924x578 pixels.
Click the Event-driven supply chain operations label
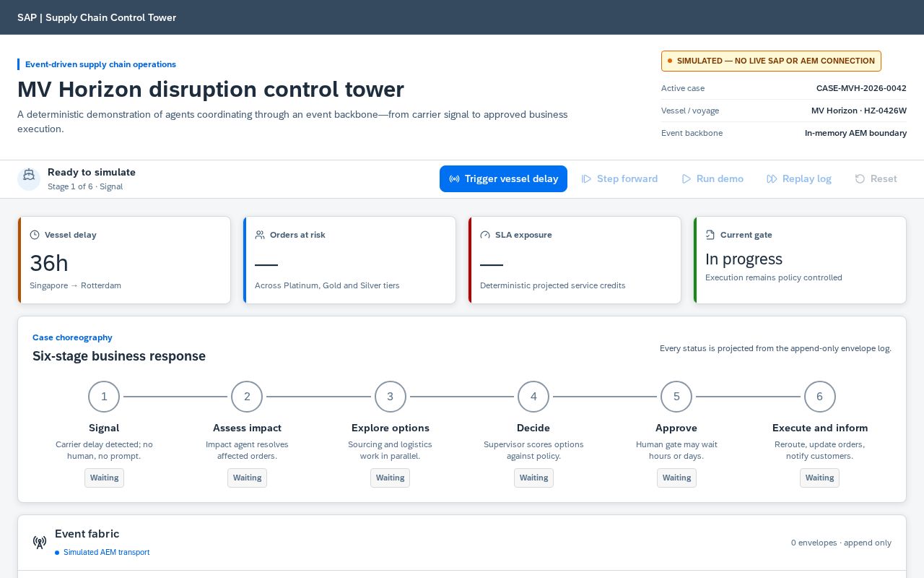pyautogui.click(x=100, y=64)
